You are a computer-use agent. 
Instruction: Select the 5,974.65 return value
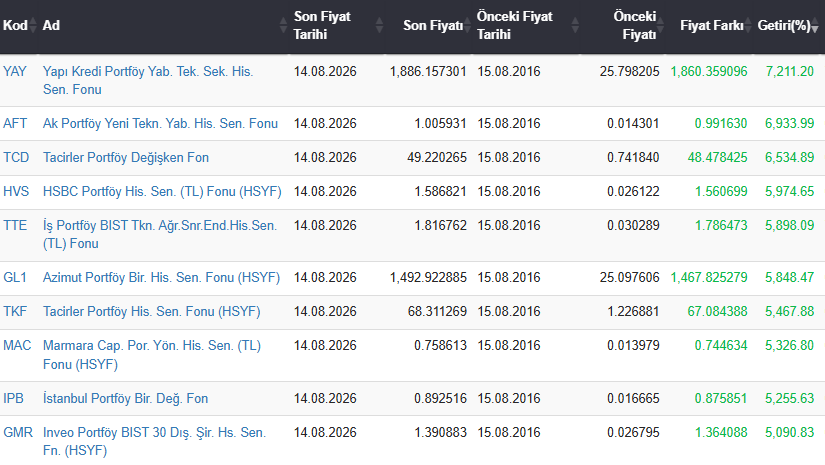[789, 191]
